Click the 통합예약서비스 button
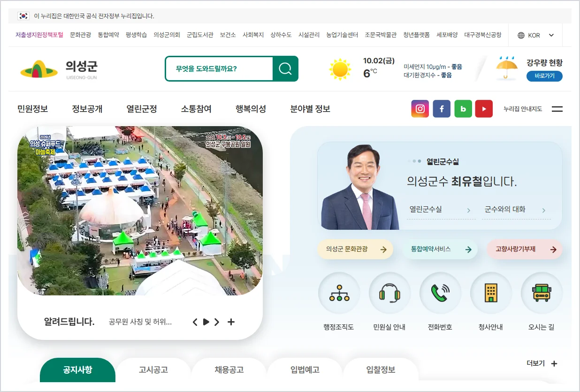This screenshot has height=392, width=580. pyautogui.click(x=440, y=249)
